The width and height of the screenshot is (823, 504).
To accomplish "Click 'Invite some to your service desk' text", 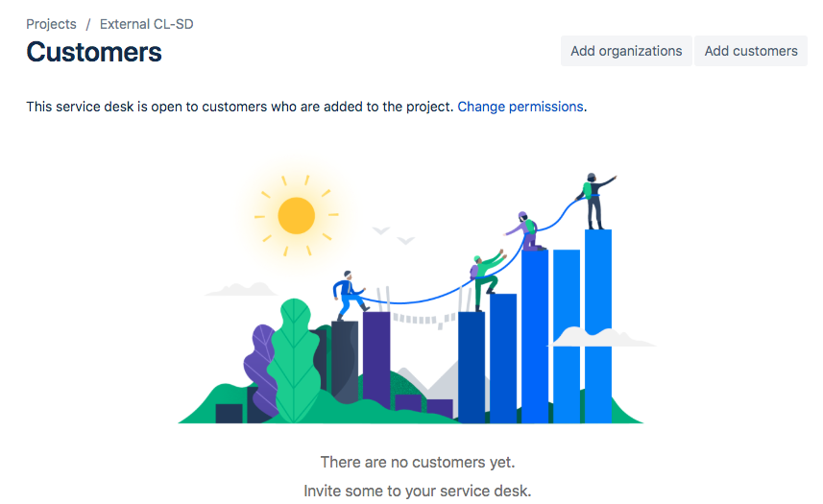I will click(x=418, y=491).
